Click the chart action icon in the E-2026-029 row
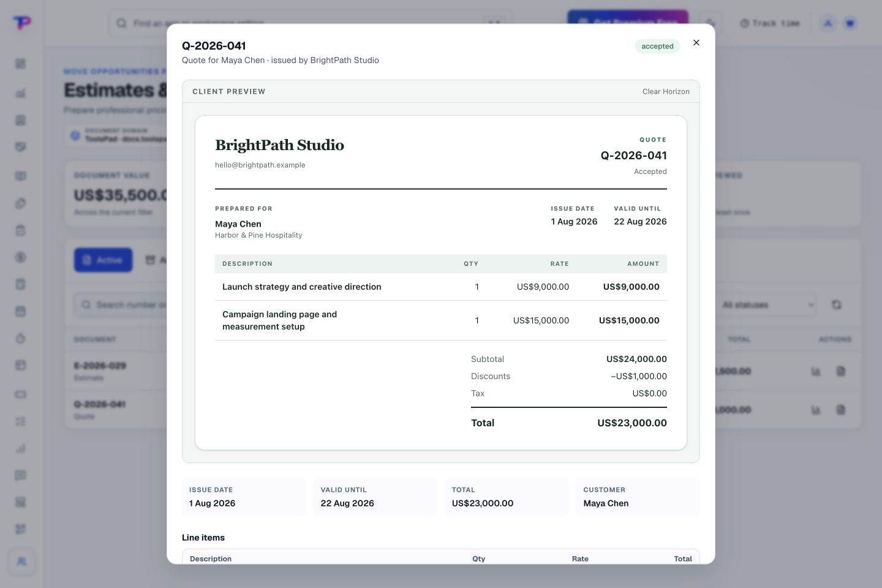This screenshot has height=588, width=882. pos(816,371)
